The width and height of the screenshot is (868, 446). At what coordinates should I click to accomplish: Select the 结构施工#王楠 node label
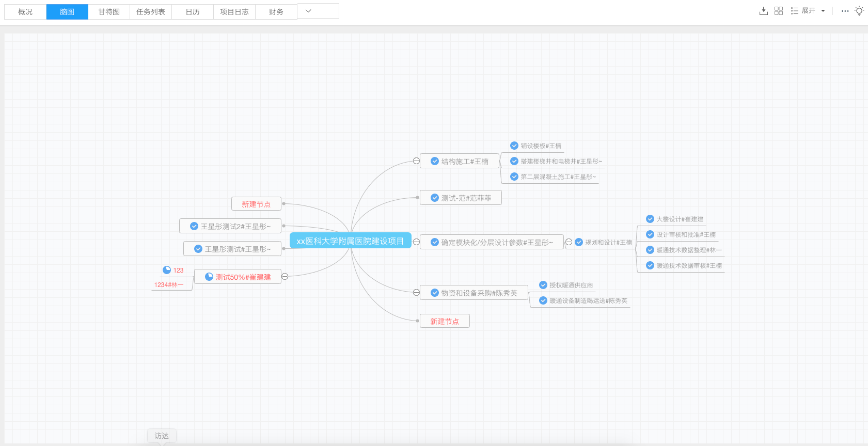pos(465,162)
